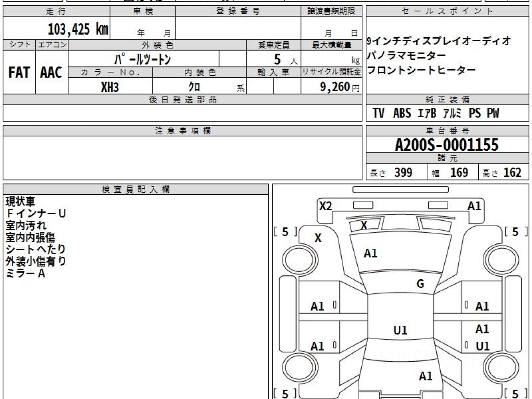Click the AAC air conditioner value
The width and height of the screenshot is (532, 399).
[51, 72]
